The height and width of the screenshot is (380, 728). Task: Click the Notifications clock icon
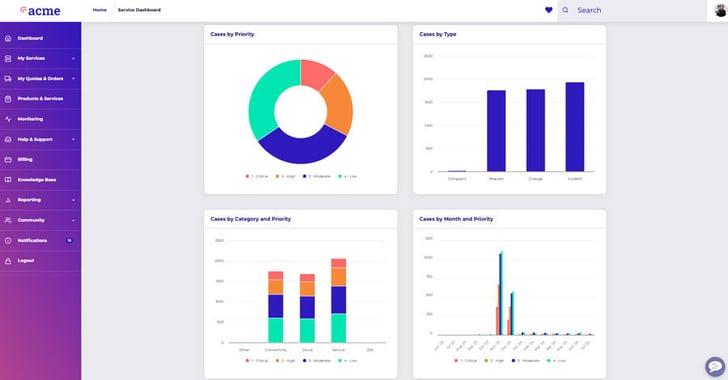click(x=8, y=241)
